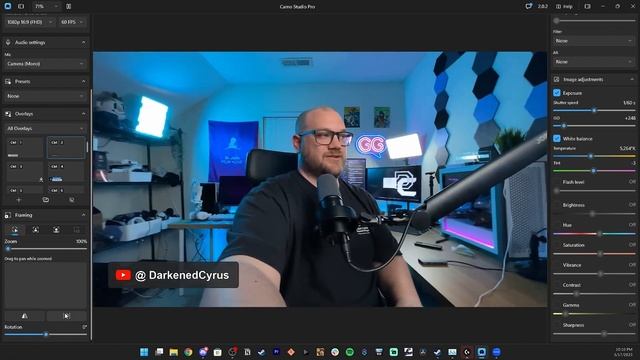This screenshot has width=640, height=360.
Task: Open the Filter None dropdown
Action: click(594, 41)
